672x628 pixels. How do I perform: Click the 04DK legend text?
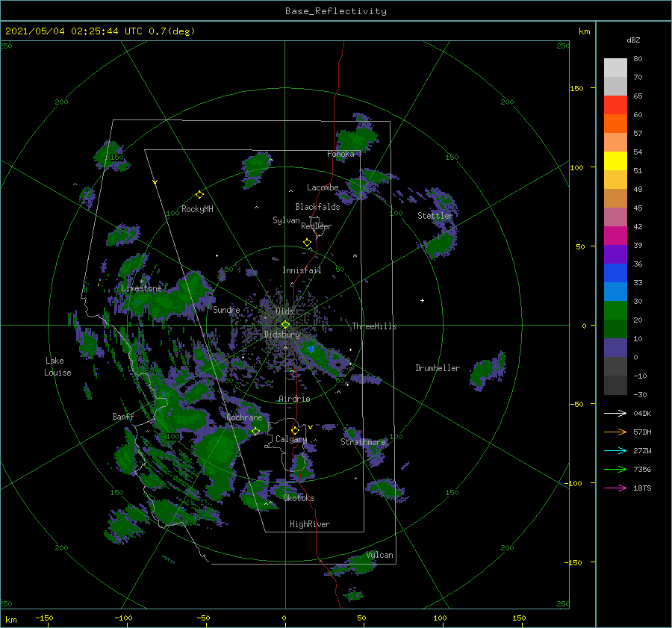pyautogui.click(x=642, y=413)
